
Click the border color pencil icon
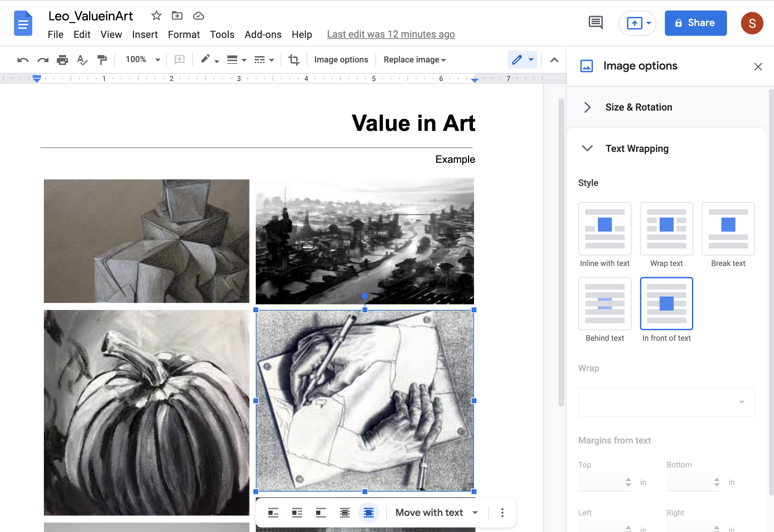click(206, 59)
